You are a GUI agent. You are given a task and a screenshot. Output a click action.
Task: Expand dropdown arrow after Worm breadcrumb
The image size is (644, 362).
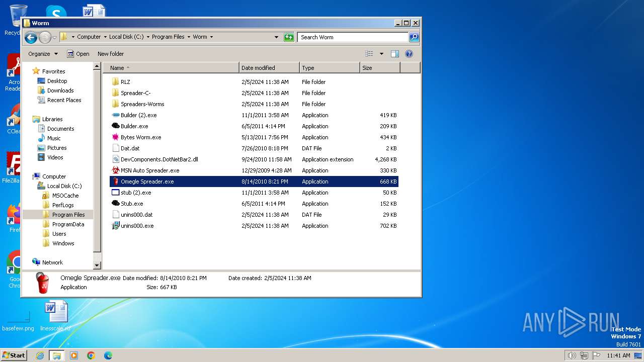[x=211, y=37]
